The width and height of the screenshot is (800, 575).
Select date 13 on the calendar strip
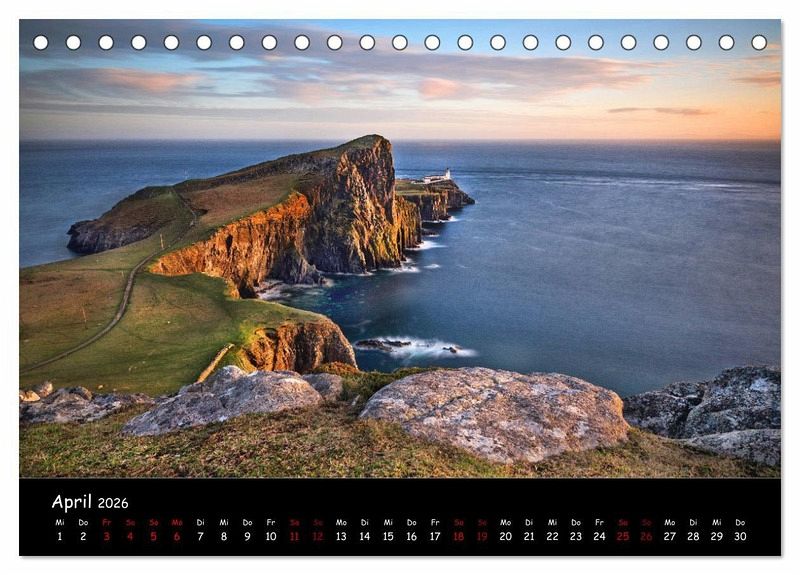tap(341, 536)
